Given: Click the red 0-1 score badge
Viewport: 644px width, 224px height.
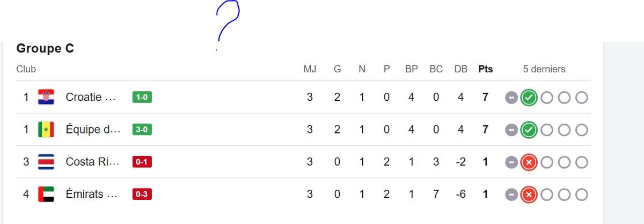Looking at the screenshot, I should click(x=142, y=162).
